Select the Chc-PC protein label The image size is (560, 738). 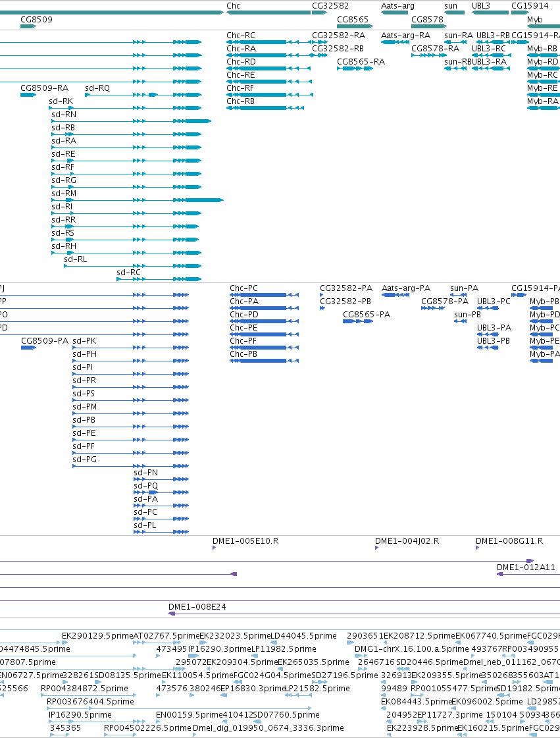tap(243, 288)
